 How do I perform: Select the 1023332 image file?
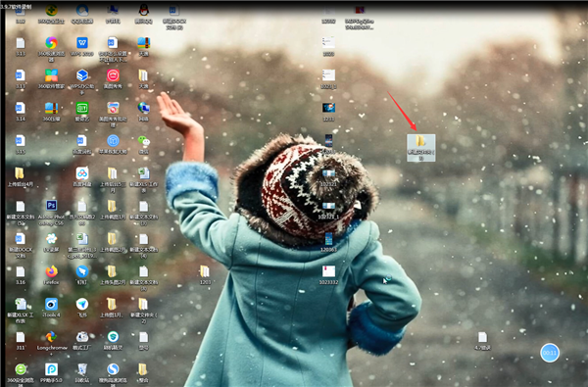click(328, 274)
